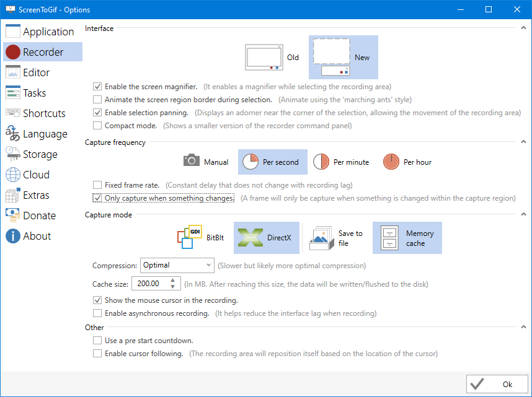Click the Storage shredder icon

[x=13, y=154]
